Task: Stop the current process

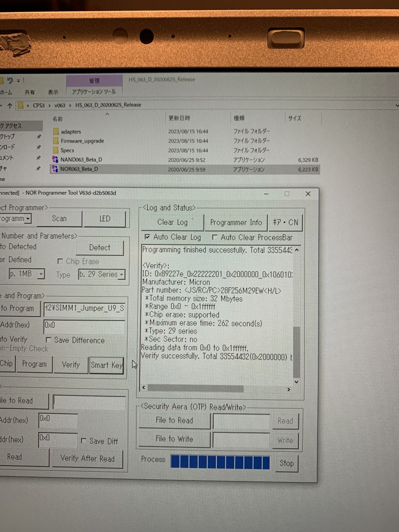Action: pos(286,463)
